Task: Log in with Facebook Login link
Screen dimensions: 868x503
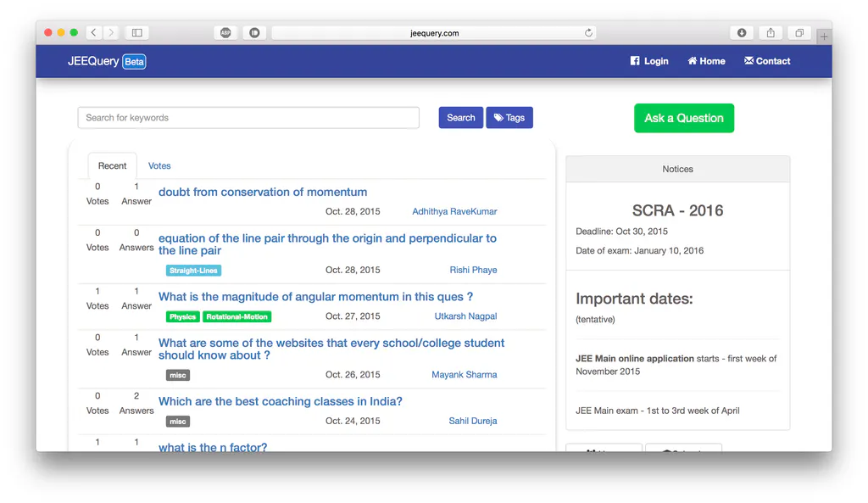Action: pyautogui.click(x=649, y=61)
